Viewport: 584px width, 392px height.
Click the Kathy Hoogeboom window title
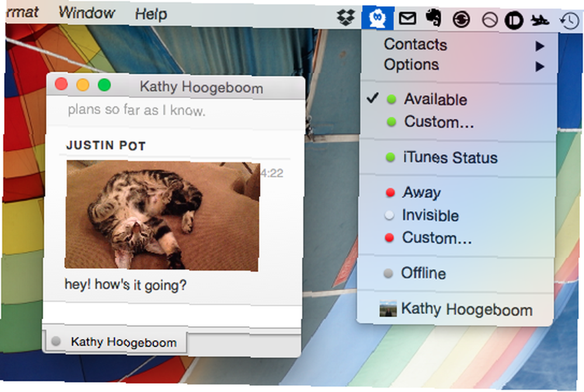[201, 87]
